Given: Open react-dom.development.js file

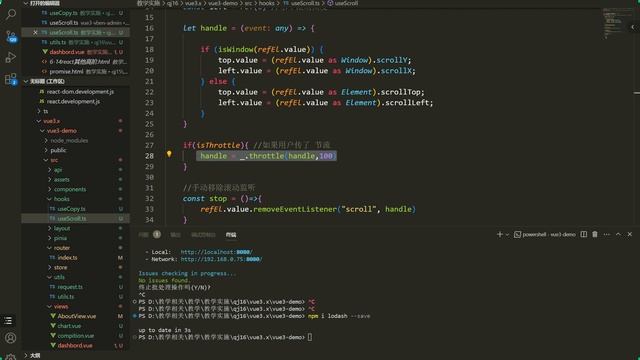Looking at the screenshot, I should tap(80, 91).
